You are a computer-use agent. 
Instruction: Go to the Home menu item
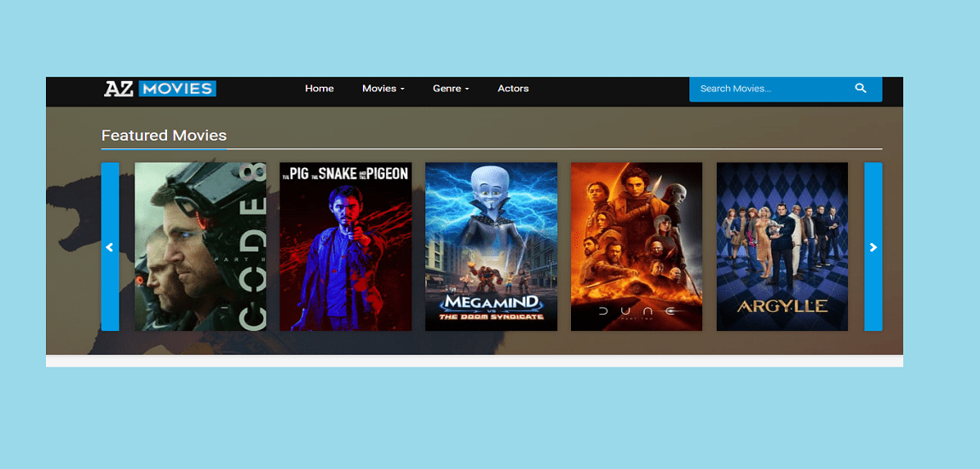click(x=320, y=89)
